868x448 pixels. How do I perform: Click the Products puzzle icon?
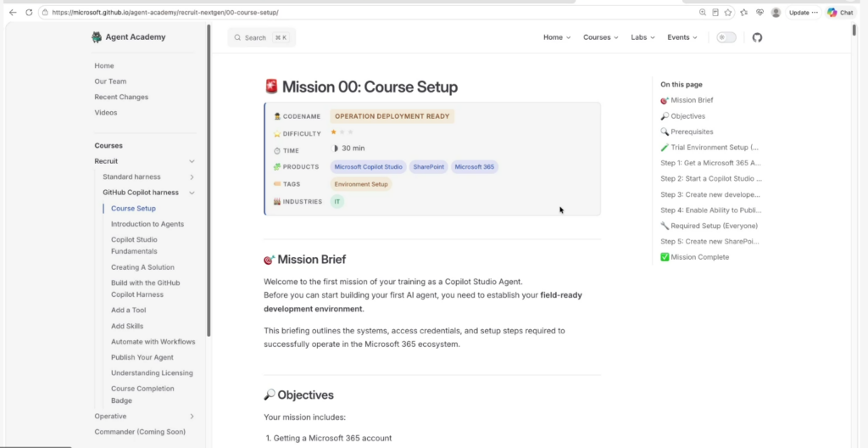[277, 167]
